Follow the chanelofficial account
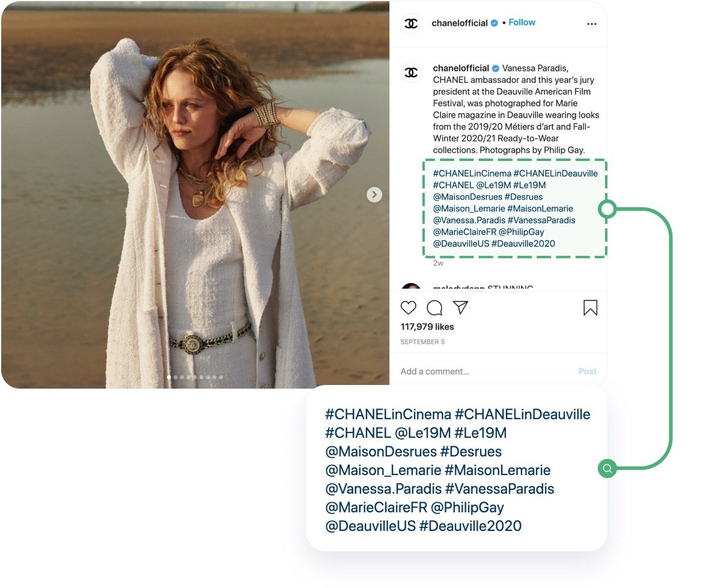 [522, 22]
